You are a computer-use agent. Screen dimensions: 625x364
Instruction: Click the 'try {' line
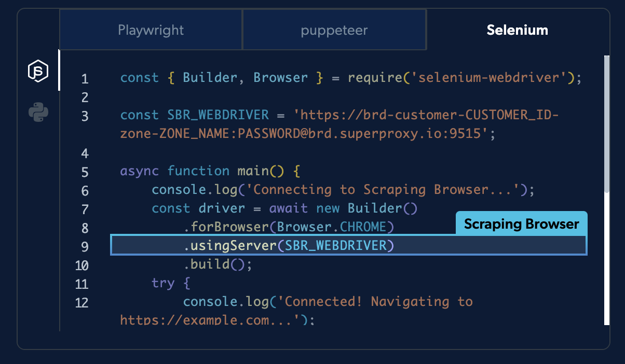171,283
